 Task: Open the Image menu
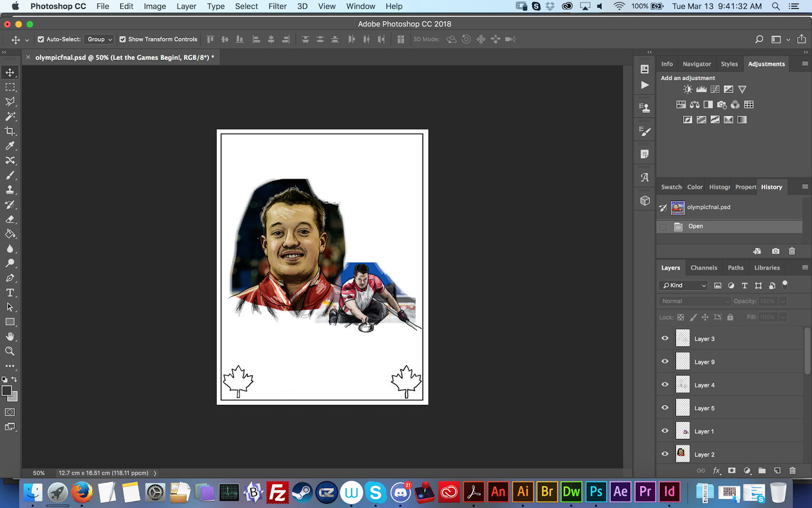coord(155,6)
